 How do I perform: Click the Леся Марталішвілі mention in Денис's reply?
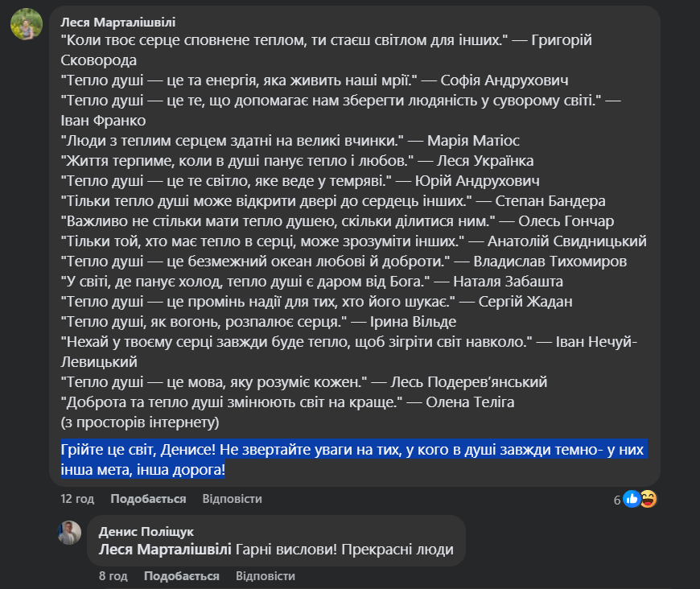(x=166, y=550)
